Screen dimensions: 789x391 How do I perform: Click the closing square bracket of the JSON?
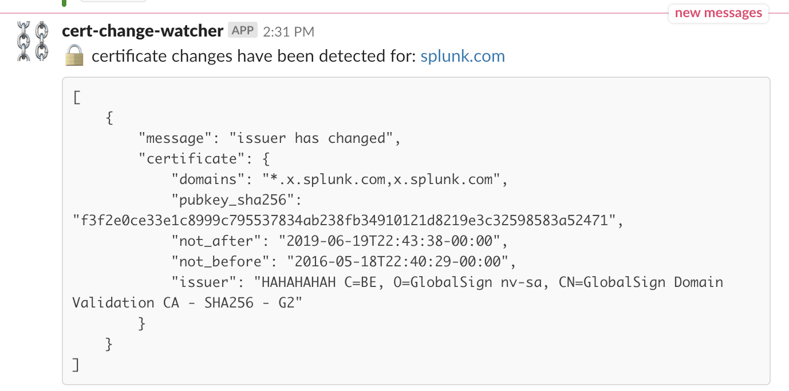pos(76,364)
